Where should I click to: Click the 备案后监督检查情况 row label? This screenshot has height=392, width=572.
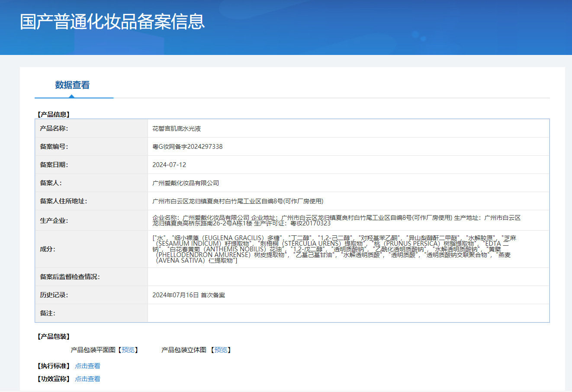coord(70,277)
